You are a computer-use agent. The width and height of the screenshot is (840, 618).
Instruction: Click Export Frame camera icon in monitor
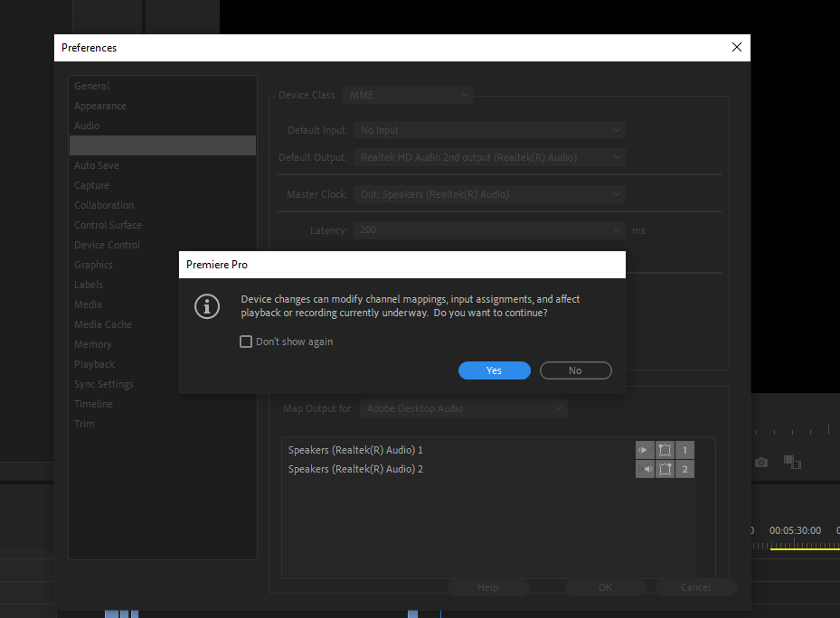click(761, 463)
